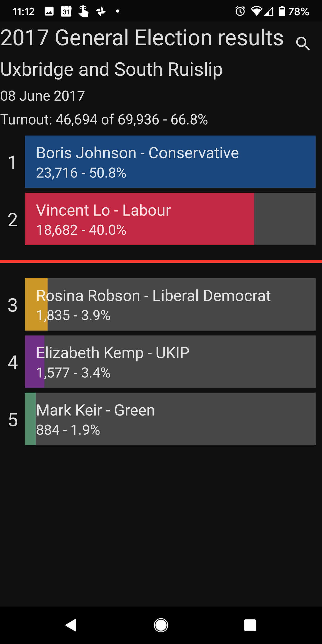Select the Boris Johnson Conservative result

pos(170,162)
